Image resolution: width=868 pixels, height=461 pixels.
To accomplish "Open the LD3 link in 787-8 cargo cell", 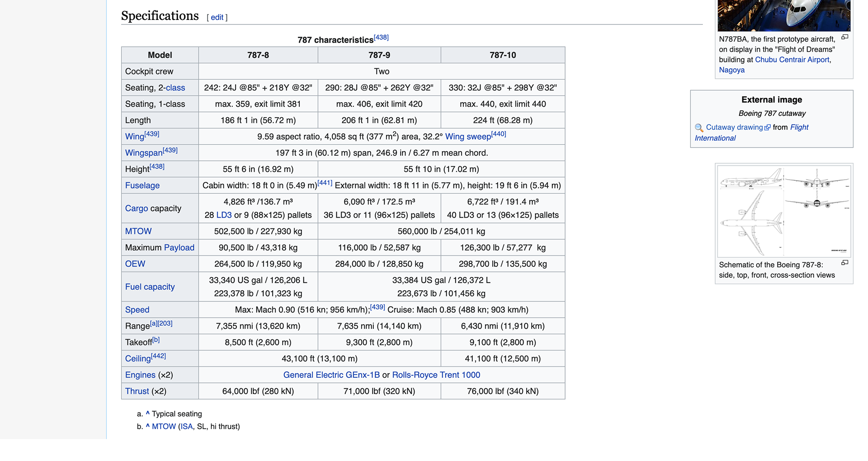I will 224,215.
